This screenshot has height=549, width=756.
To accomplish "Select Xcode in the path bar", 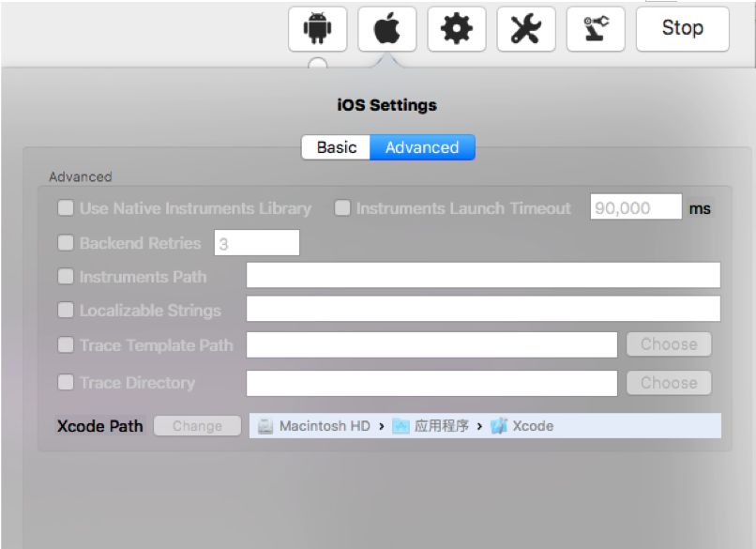I will click(533, 426).
